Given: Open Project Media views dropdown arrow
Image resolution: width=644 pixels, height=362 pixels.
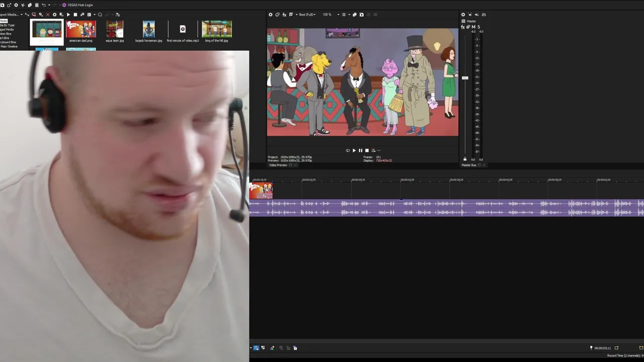Looking at the screenshot, I should 95,15.
